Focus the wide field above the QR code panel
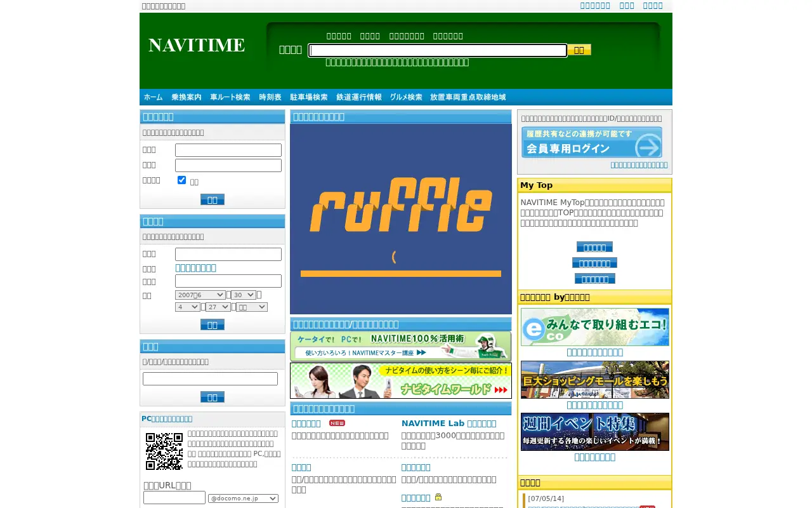812x508 pixels. (210, 379)
